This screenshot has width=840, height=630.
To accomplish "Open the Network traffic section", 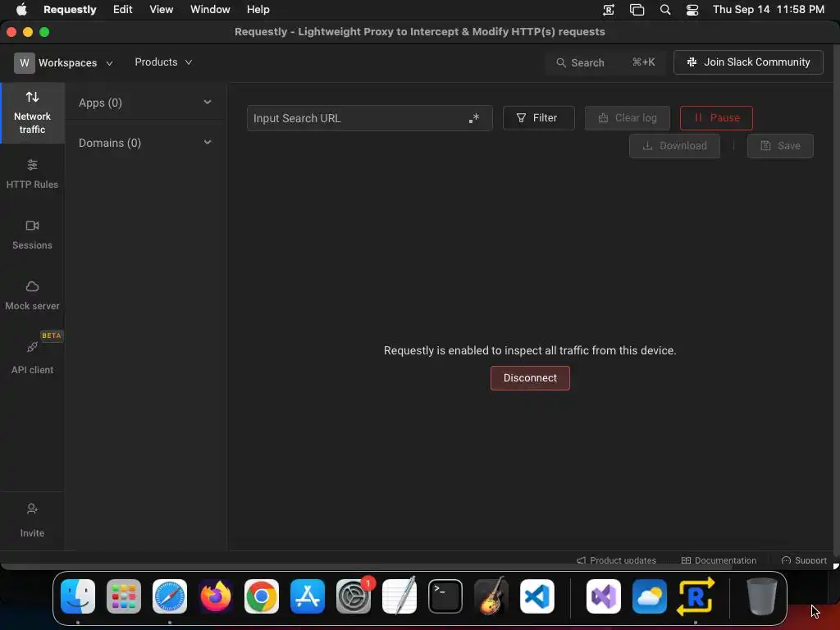I will coord(32,113).
